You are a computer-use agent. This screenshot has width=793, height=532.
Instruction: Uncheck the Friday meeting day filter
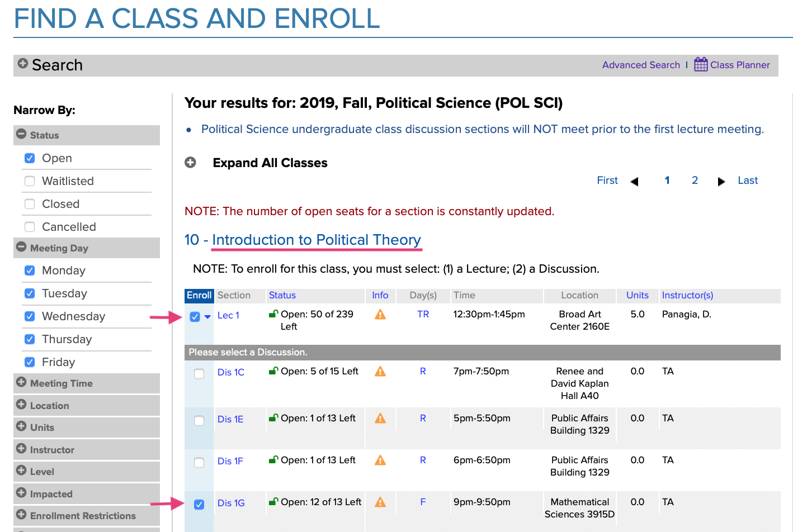(30, 362)
